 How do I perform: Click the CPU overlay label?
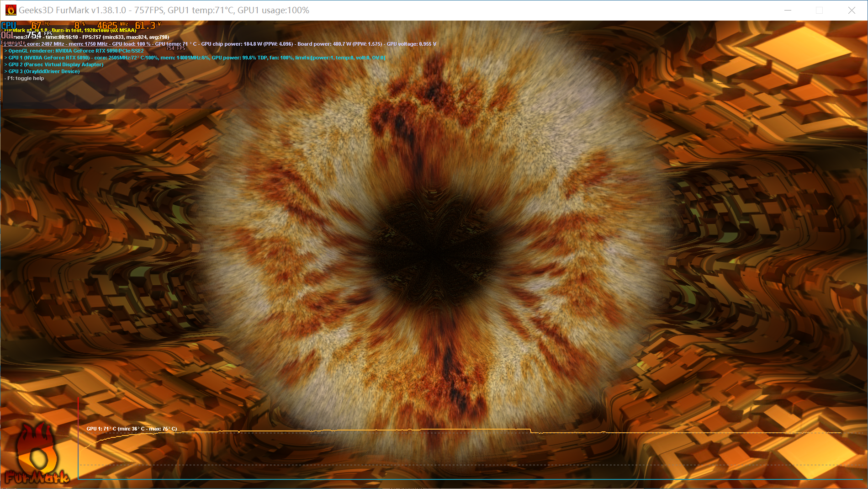(9, 26)
